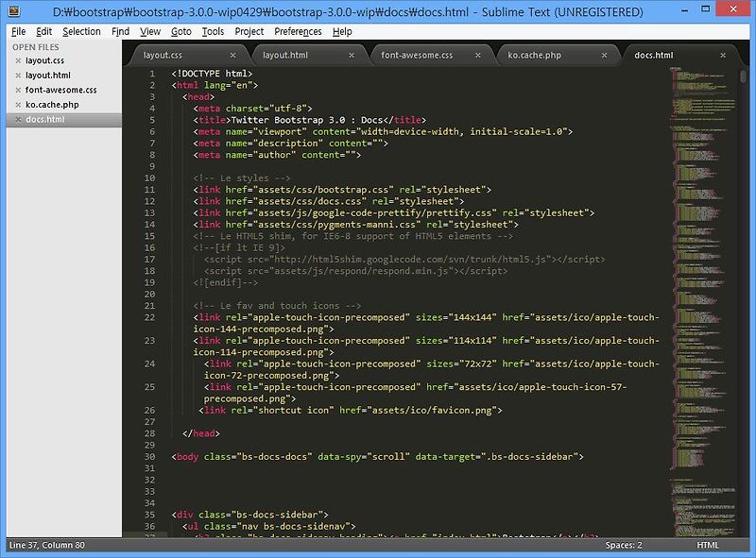Click line number 30 in the gutter
Screen dimensions: 756x558
click(149, 457)
